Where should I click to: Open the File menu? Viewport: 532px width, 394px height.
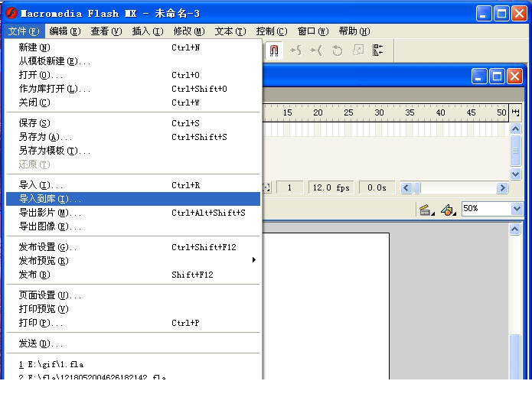pyautogui.click(x=24, y=31)
